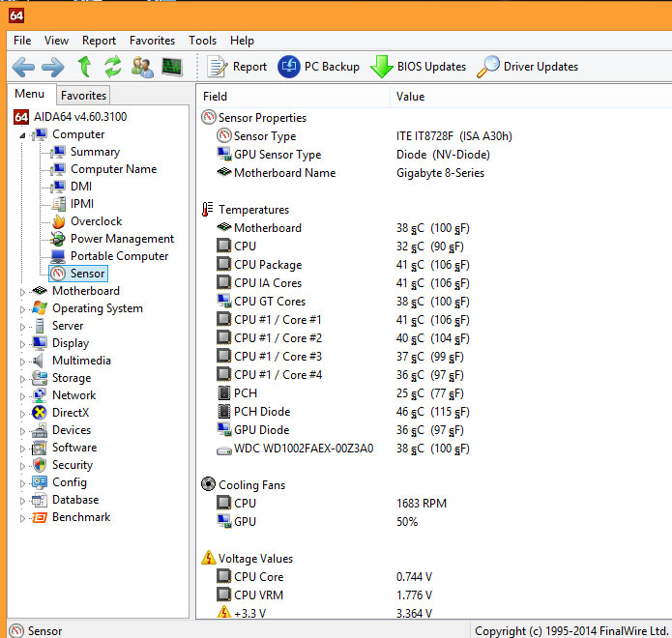
Task: Select the CPU VRM voltage row
Action: click(x=435, y=594)
